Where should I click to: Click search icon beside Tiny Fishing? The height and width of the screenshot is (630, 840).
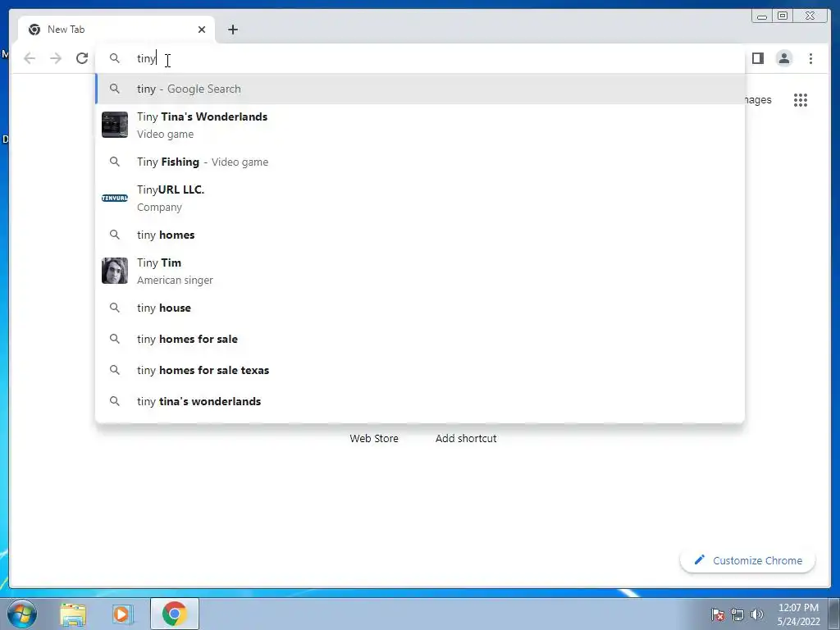[x=115, y=162]
